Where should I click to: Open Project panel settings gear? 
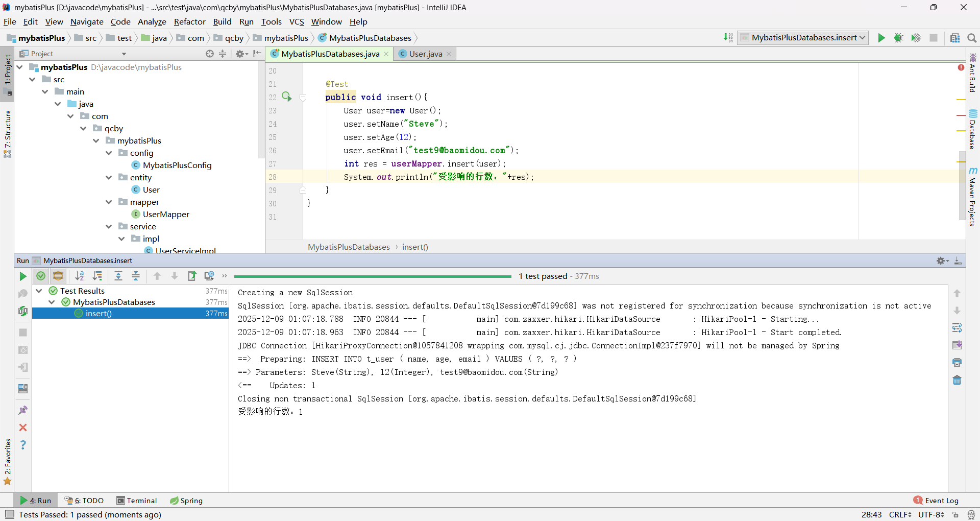[241, 54]
